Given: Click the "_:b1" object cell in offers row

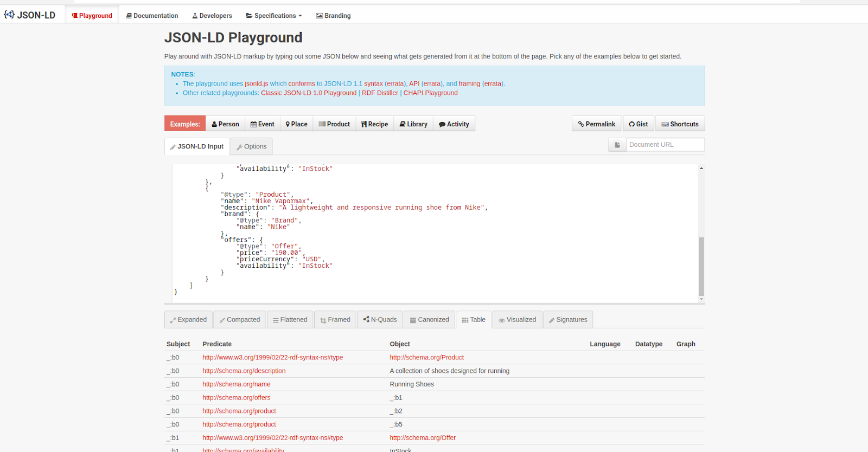Looking at the screenshot, I should coord(396,398).
